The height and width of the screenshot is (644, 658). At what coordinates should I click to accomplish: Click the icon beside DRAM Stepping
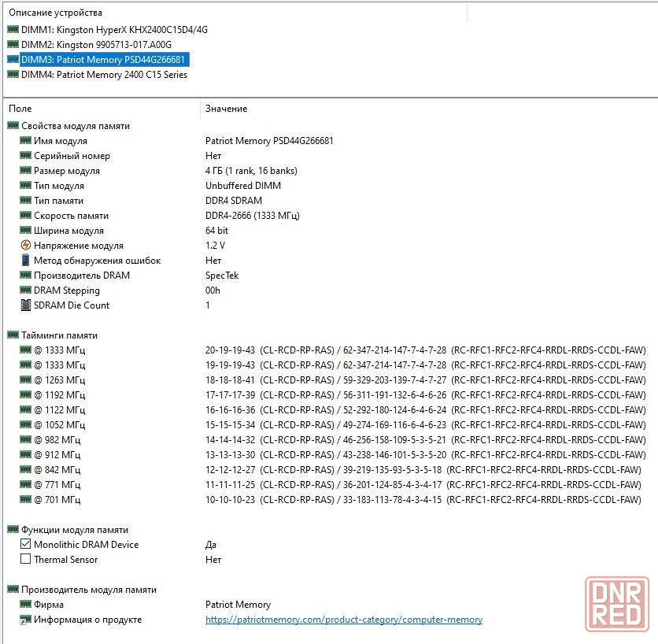[26, 290]
